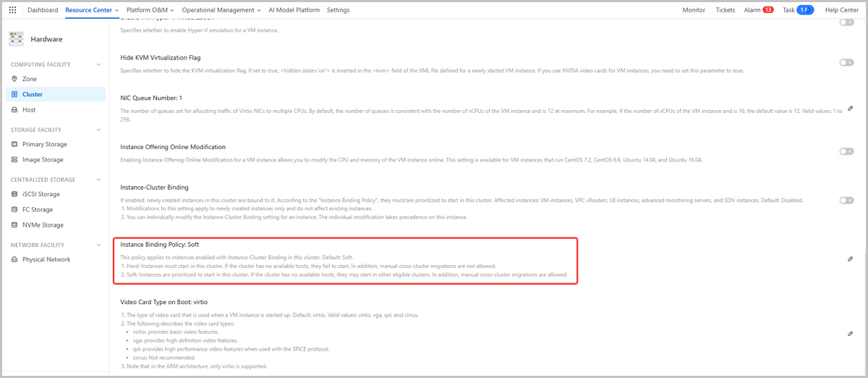This screenshot has height=378, width=868.
Task: Expand the Resource Center dropdown
Action: tap(92, 10)
